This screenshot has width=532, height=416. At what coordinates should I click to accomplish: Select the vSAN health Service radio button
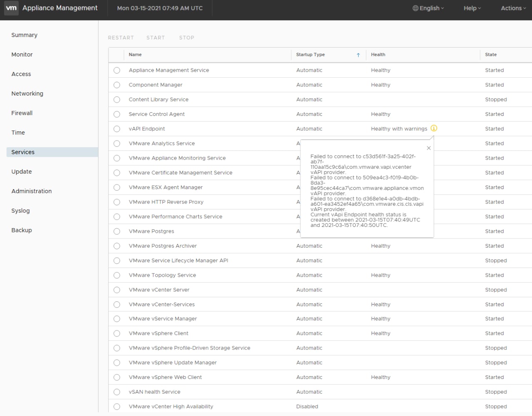[x=117, y=392]
